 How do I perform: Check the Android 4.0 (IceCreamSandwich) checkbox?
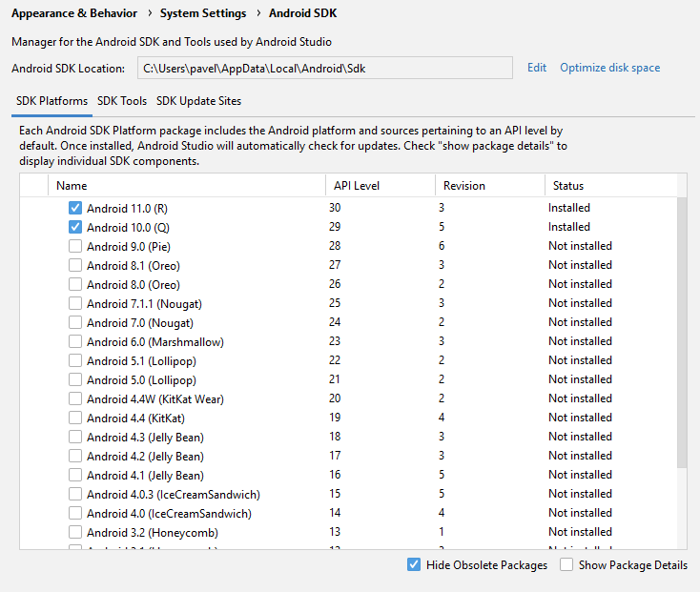(x=75, y=513)
